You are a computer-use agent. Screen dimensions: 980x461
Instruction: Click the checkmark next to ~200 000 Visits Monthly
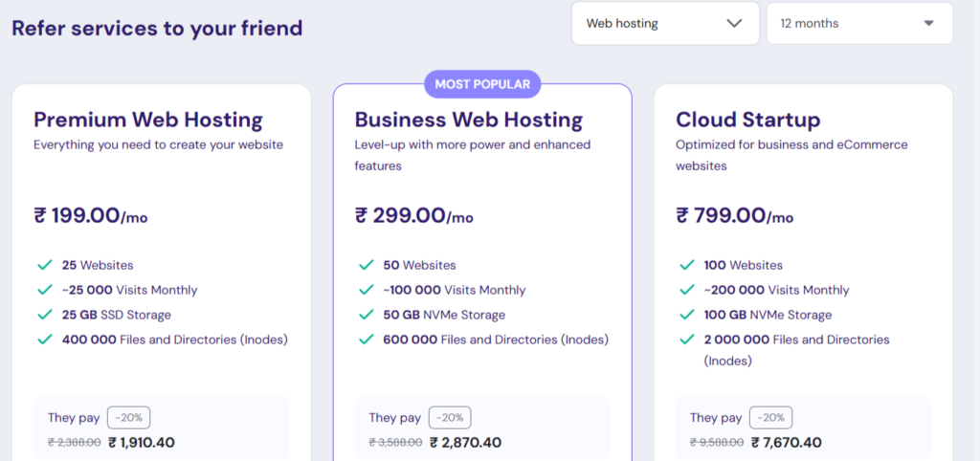[686, 290]
